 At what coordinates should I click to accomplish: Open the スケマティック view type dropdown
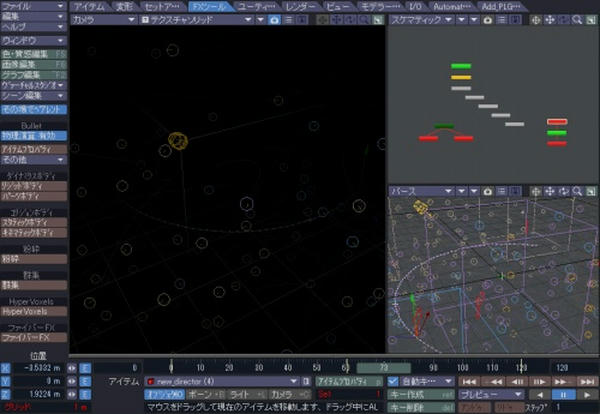422,20
